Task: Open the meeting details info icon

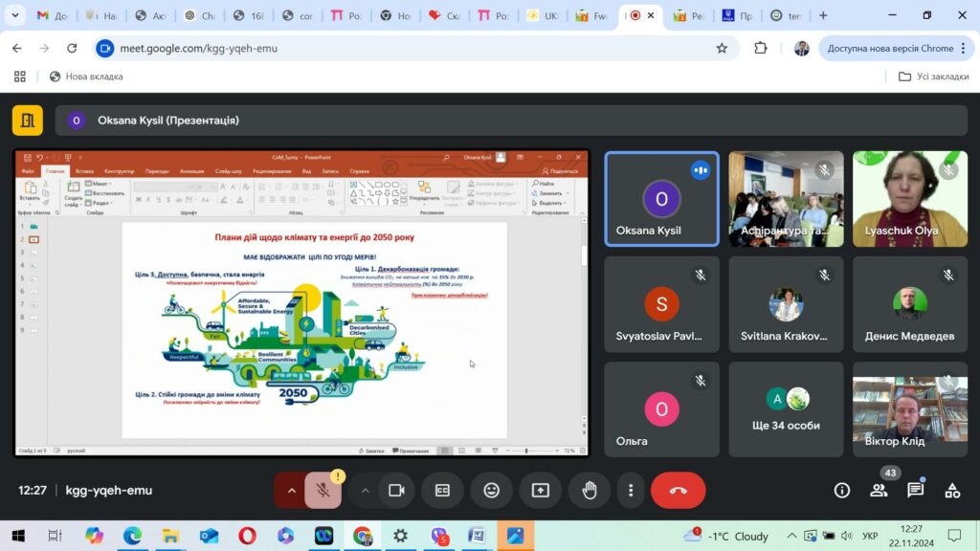Action: (x=842, y=491)
